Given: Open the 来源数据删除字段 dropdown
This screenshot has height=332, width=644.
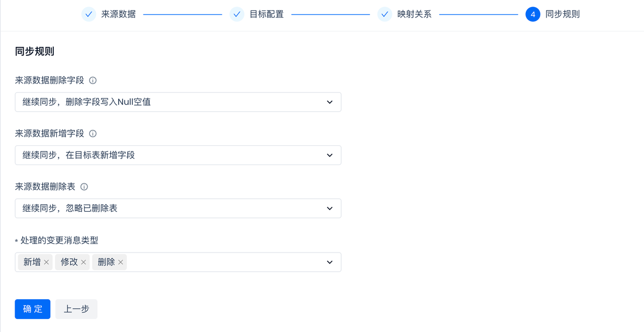Looking at the screenshot, I should (x=178, y=102).
